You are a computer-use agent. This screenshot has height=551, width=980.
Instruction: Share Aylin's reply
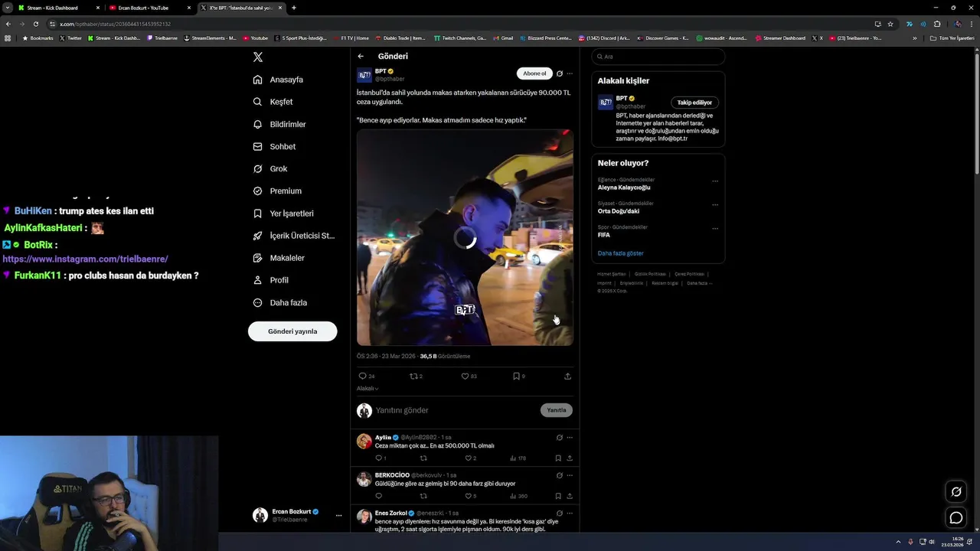tap(570, 458)
